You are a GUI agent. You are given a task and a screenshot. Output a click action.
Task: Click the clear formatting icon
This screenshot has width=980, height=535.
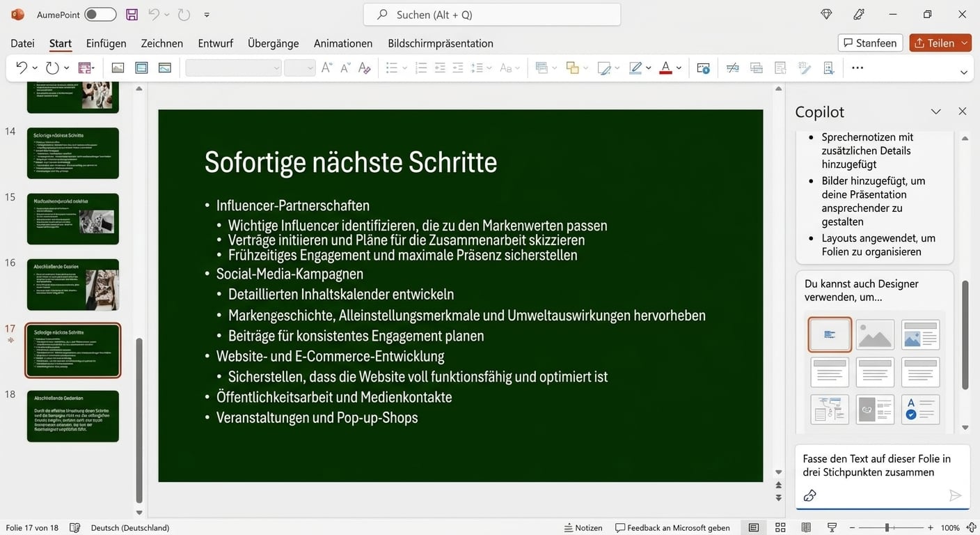click(x=364, y=68)
